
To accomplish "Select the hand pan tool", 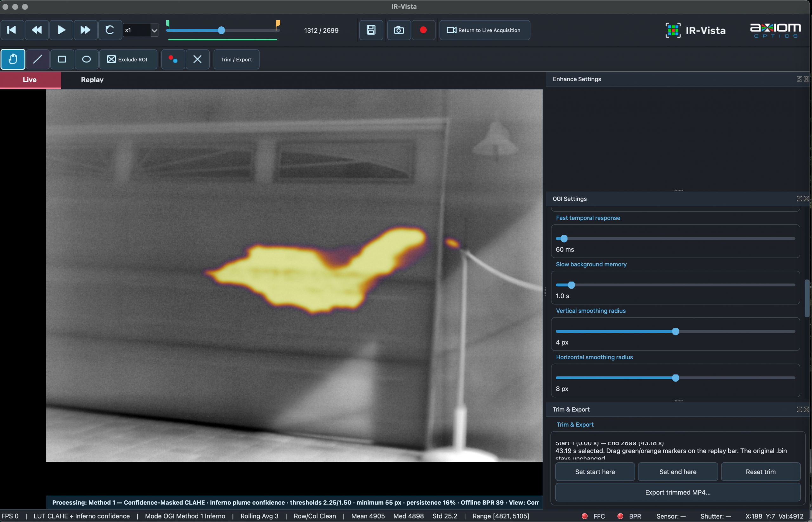I will [13, 59].
